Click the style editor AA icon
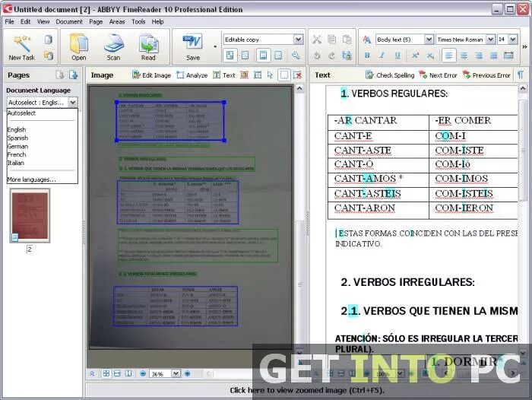This screenshot has width=532, height=400. click(x=367, y=40)
